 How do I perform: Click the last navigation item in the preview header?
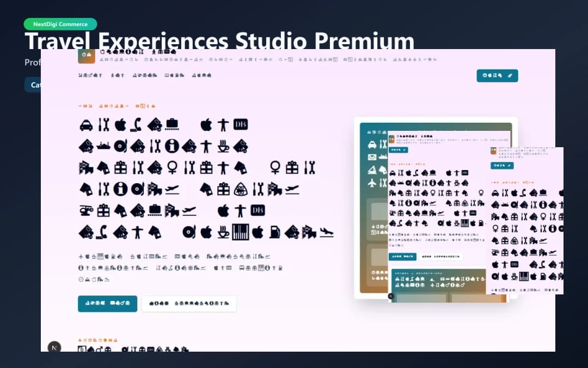pos(202,75)
